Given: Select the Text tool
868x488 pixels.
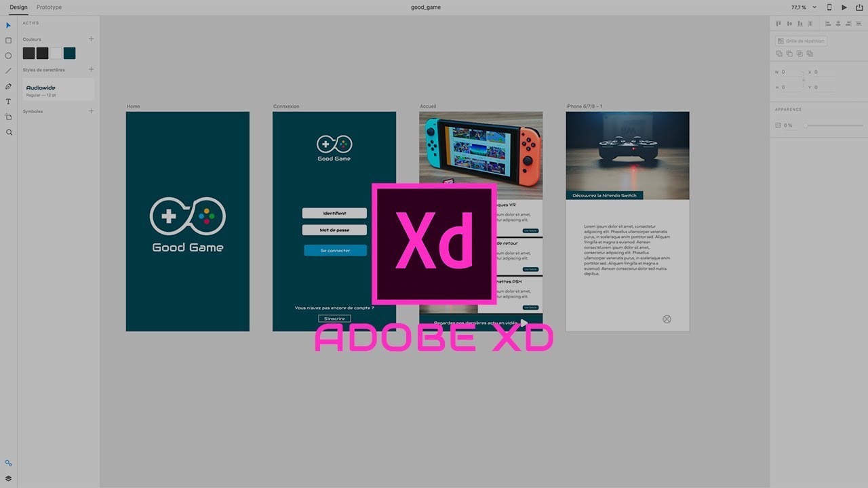Looking at the screenshot, I should click(9, 102).
